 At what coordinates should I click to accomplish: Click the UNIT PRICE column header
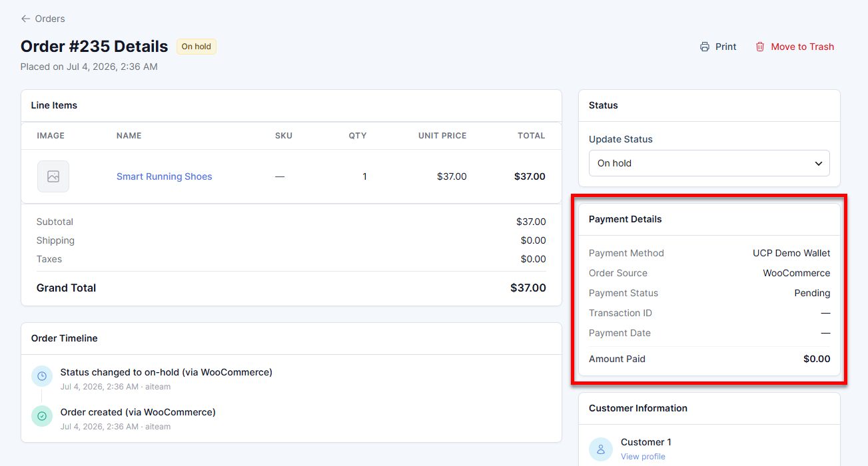[x=442, y=135]
